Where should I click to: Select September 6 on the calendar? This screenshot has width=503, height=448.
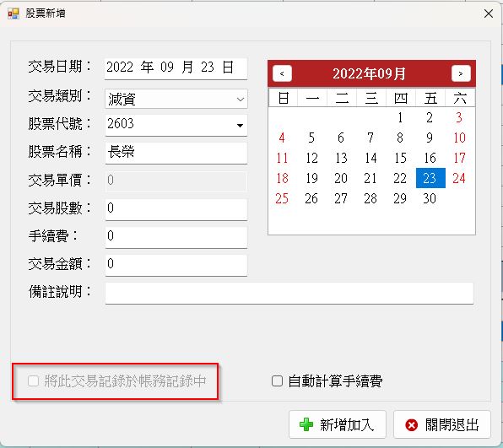[x=341, y=138]
